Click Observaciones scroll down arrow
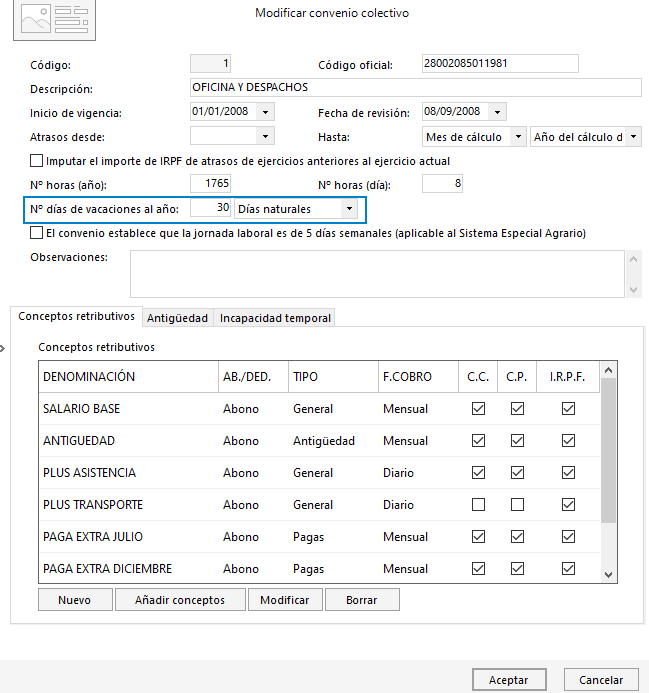 [x=633, y=289]
